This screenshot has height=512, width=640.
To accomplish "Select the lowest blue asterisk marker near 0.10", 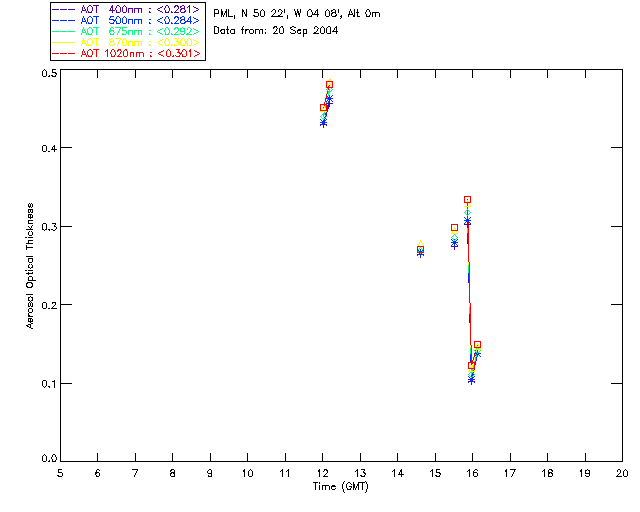I will point(471,381).
